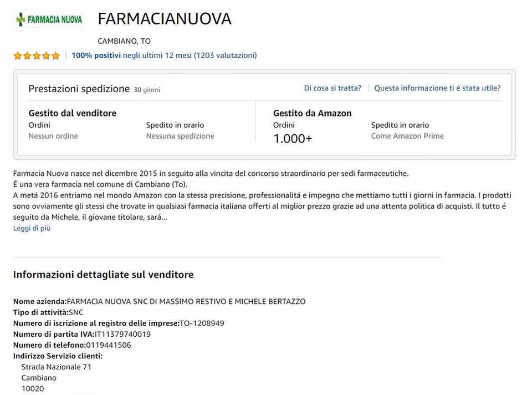Click the 'Prestazioni spedizione' heading
Viewport: 532px width, 395px height.
(79, 89)
